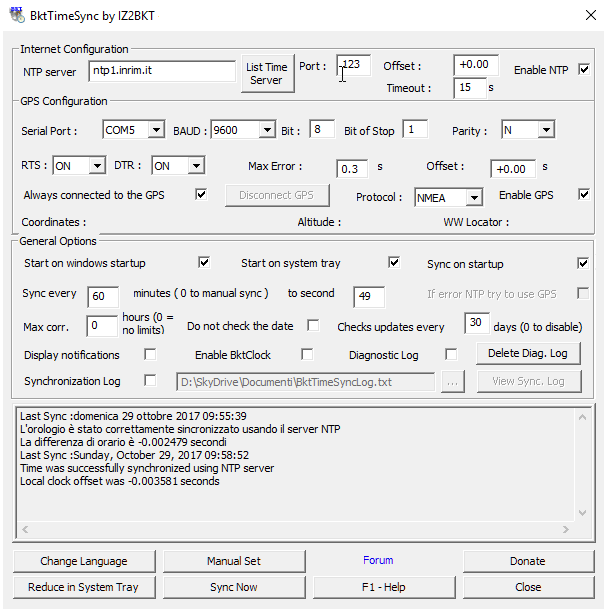Viewport: 607px width, 612px height.
Task: Click the List Time Server button
Action: (x=266, y=74)
